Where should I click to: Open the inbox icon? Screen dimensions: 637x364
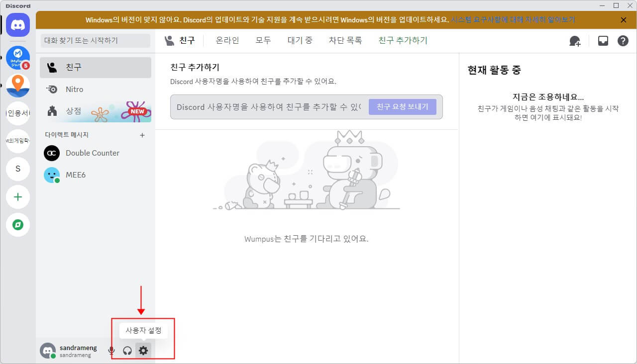[603, 41]
